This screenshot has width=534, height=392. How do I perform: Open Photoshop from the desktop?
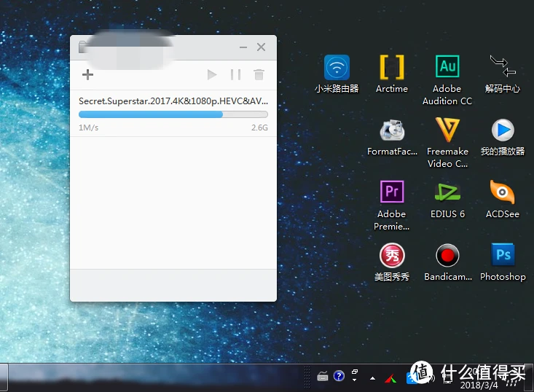click(x=503, y=262)
